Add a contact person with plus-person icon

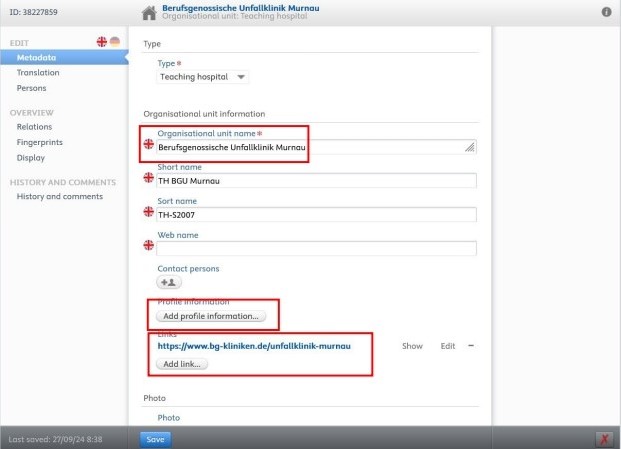click(169, 282)
